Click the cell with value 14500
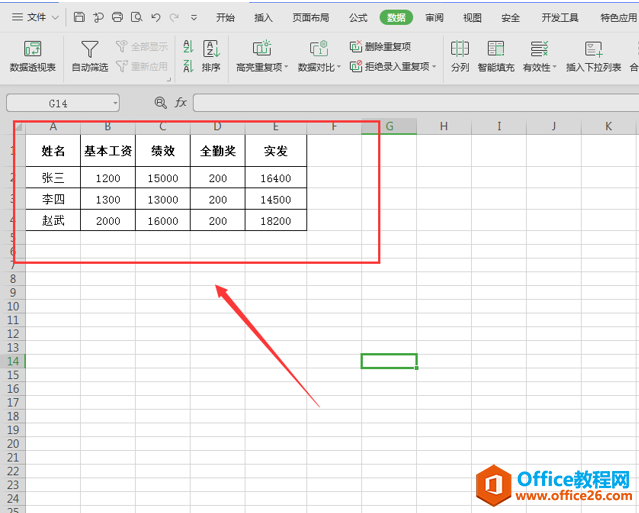The image size is (639, 513). [x=276, y=199]
